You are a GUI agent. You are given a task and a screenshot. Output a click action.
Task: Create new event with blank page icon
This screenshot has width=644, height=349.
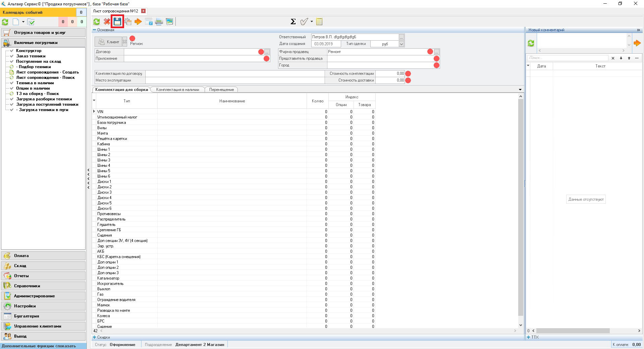(16, 22)
